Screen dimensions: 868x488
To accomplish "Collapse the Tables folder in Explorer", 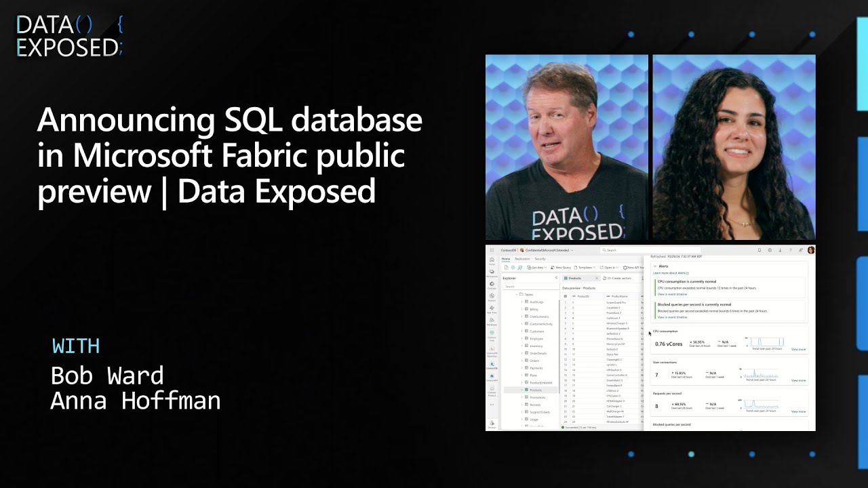I will 517,295.
